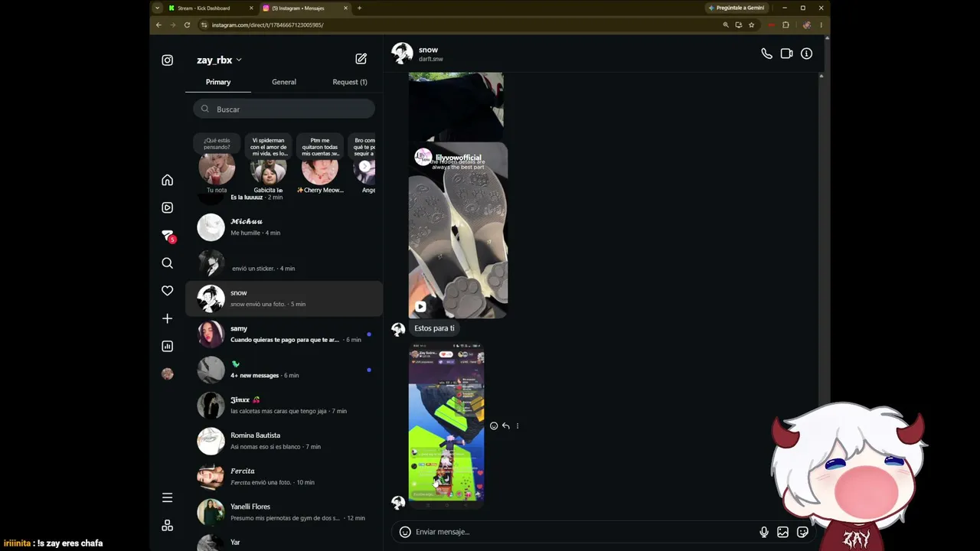Expand the zay_rbx account switcher
This screenshot has height=551, width=980.
(x=219, y=60)
